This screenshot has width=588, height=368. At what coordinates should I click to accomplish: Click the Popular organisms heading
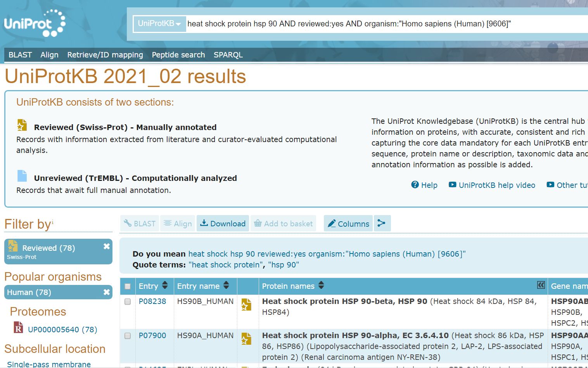(53, 277)
